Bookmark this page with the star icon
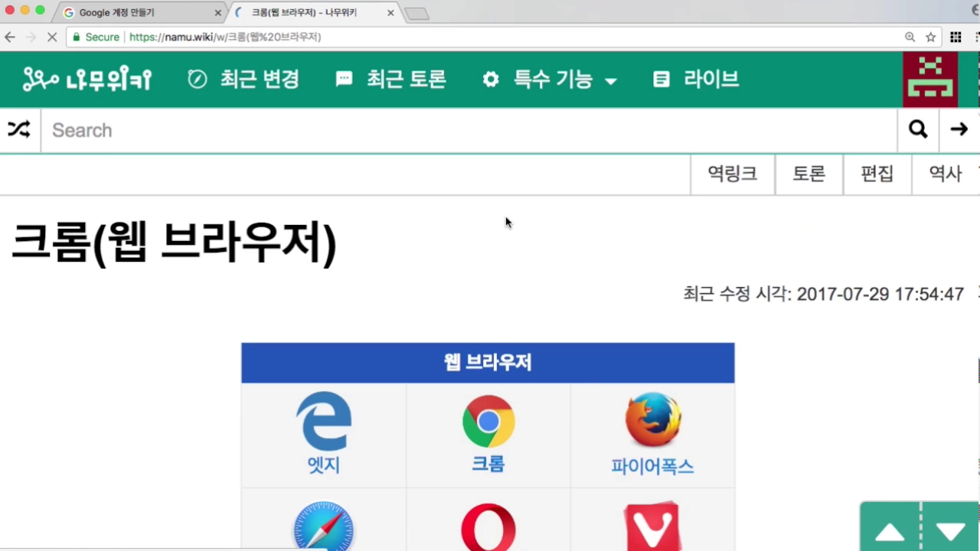 point(931,37)
